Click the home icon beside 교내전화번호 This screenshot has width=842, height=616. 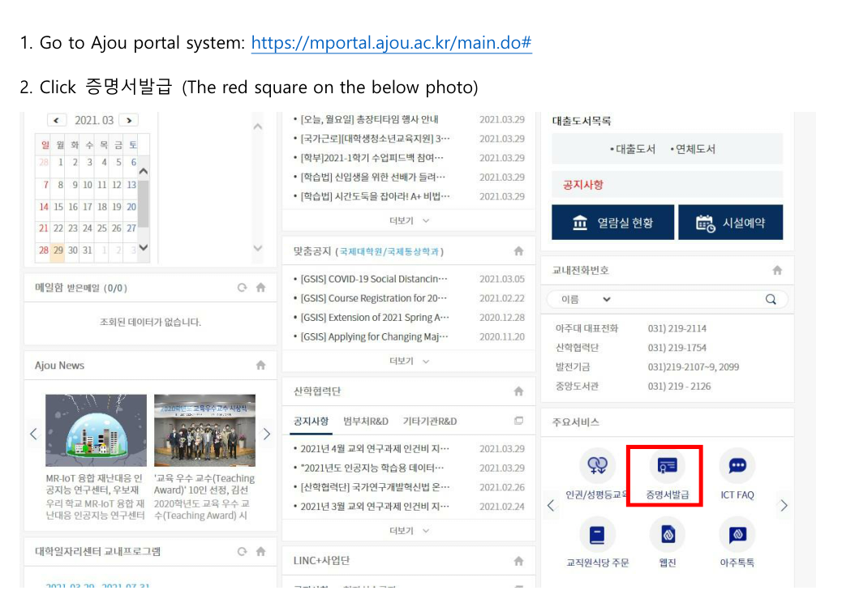tap(777, 270)
